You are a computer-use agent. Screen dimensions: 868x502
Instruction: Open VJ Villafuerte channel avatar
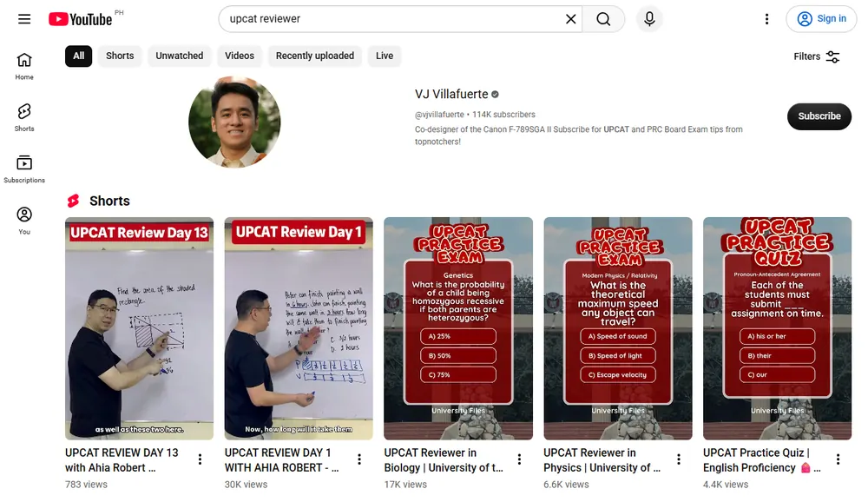click(234, 122)
